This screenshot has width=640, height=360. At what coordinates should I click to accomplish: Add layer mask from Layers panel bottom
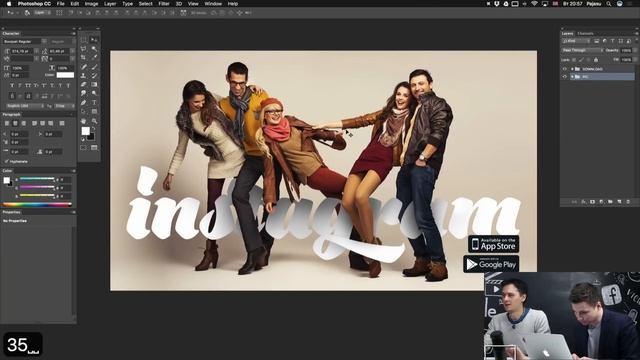click(592, 202)
